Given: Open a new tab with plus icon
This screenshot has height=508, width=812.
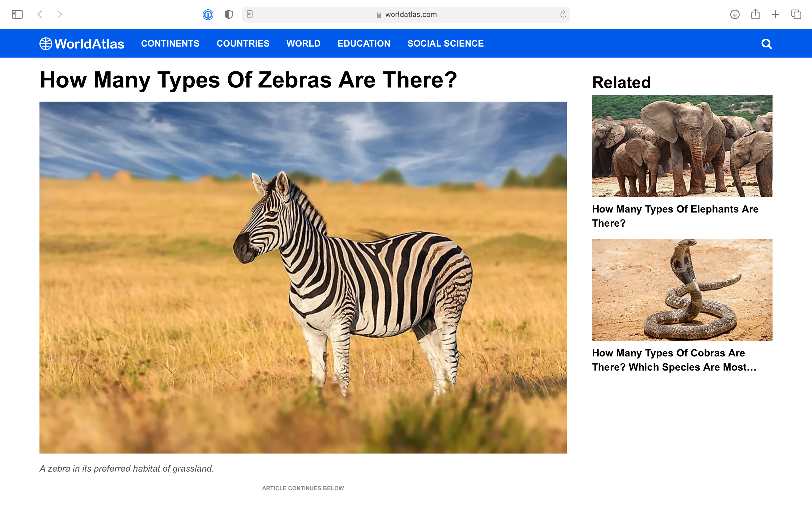Looking at the screenshot, I should pyautogui.click(x=775, y=14).
